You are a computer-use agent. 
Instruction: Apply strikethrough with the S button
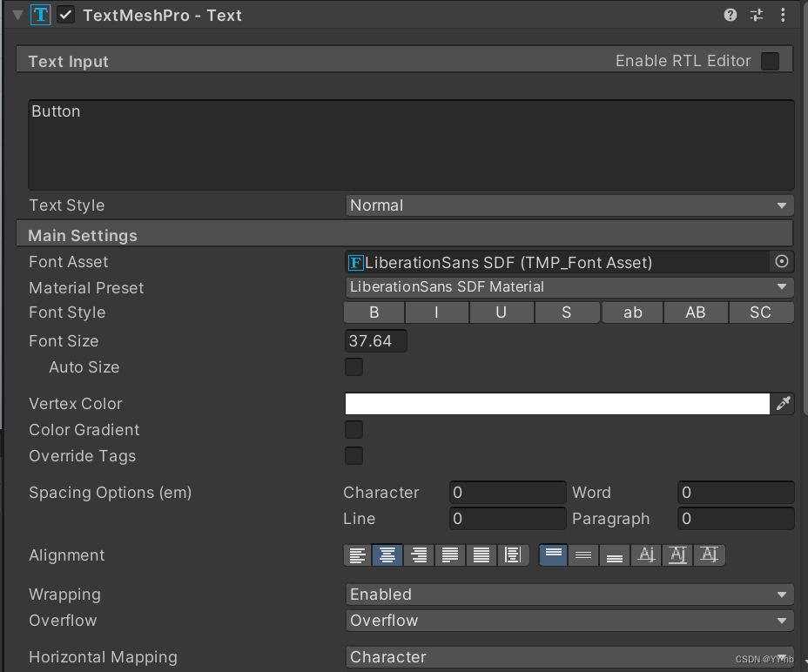pyautogui.click(x=567, y=312)
